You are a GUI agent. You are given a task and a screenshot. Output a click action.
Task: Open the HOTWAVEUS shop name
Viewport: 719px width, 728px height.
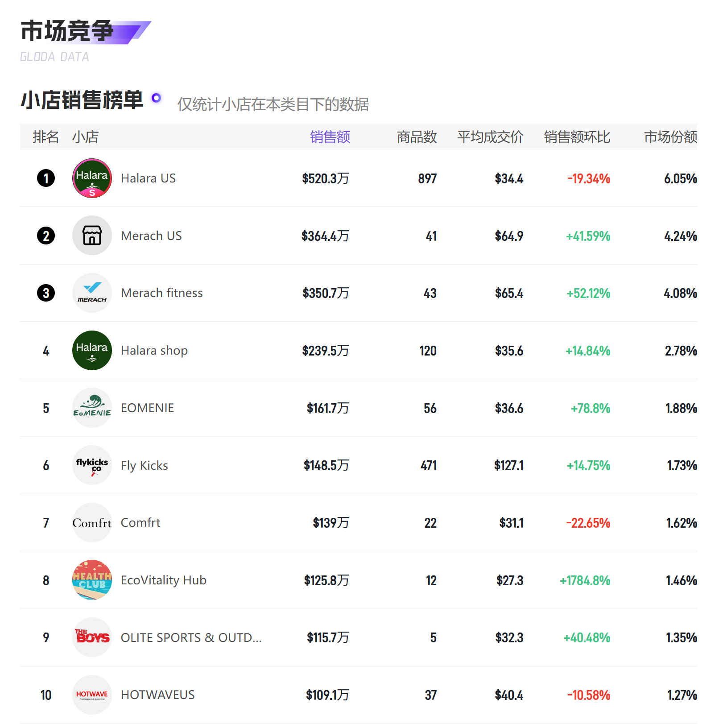[x=158, y=695]
